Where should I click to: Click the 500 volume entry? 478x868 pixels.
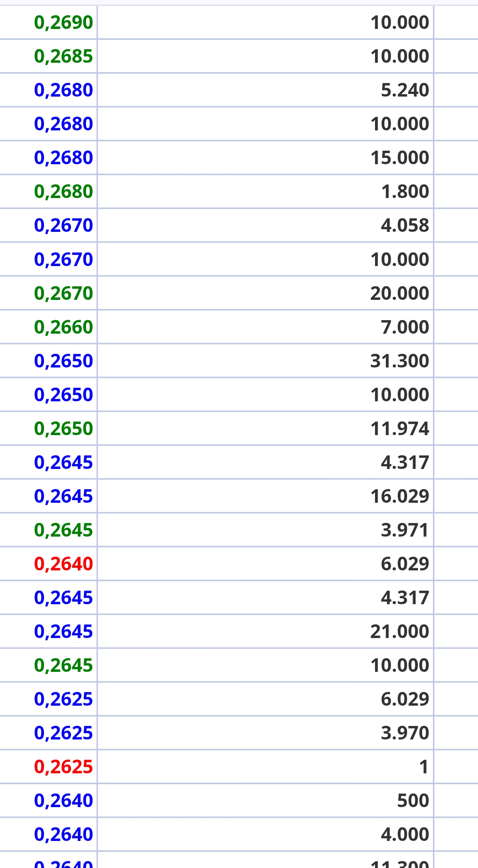coord(413,800)
